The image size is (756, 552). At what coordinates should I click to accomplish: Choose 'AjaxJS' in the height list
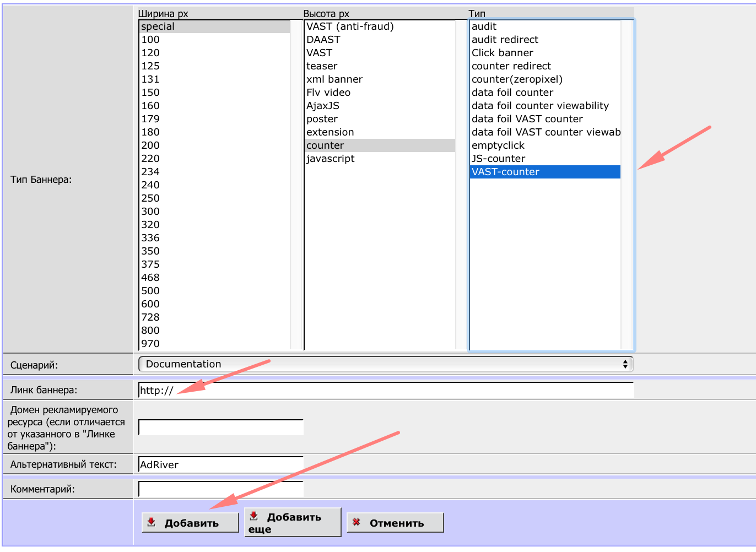coord(380,106)
